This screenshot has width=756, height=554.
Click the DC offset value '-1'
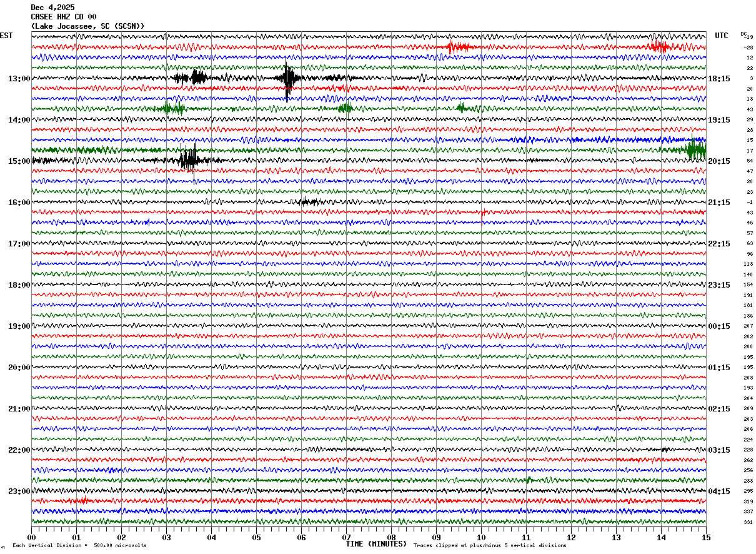pos(749,203)
